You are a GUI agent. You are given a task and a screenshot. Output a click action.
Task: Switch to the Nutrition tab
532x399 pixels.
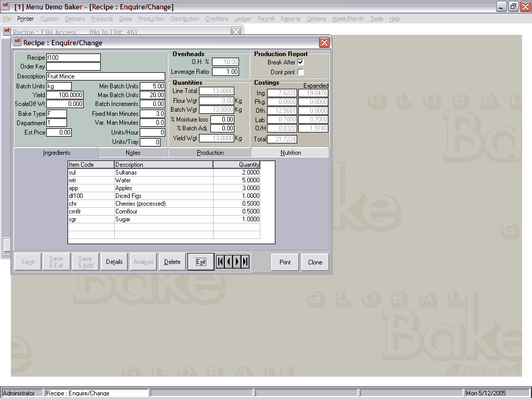pos(290,153)
